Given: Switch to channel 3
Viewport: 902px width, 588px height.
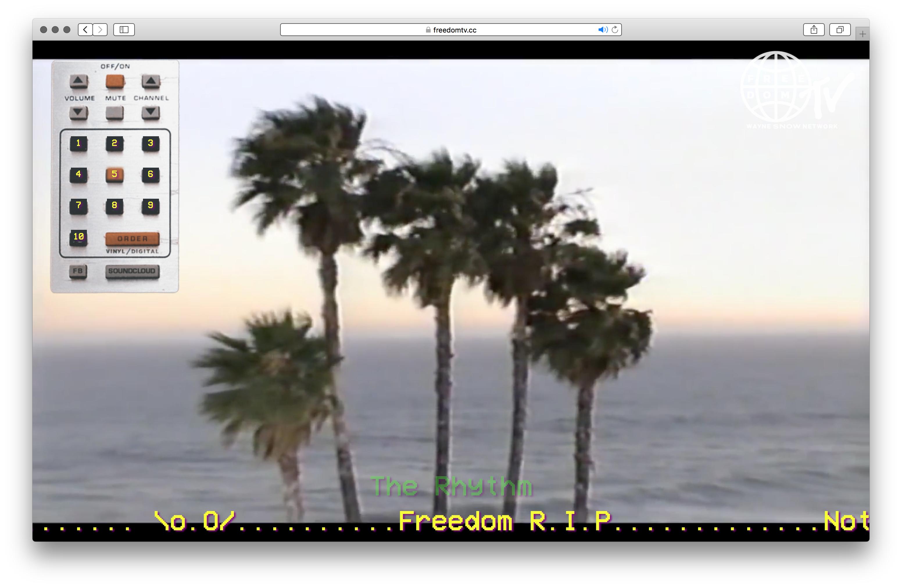Looking at the screenshot, I should [151, 143].
